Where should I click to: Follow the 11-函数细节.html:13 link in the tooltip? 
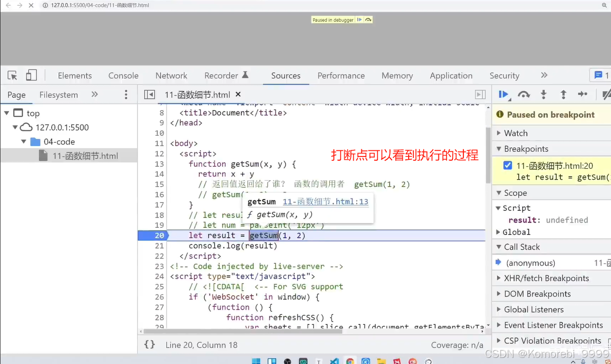coord(325,201)
